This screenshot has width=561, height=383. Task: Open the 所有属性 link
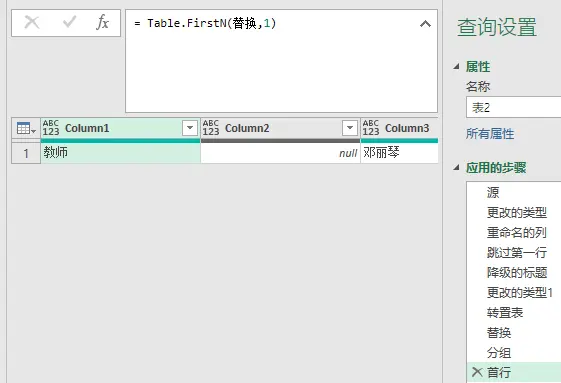coord(490,134)
